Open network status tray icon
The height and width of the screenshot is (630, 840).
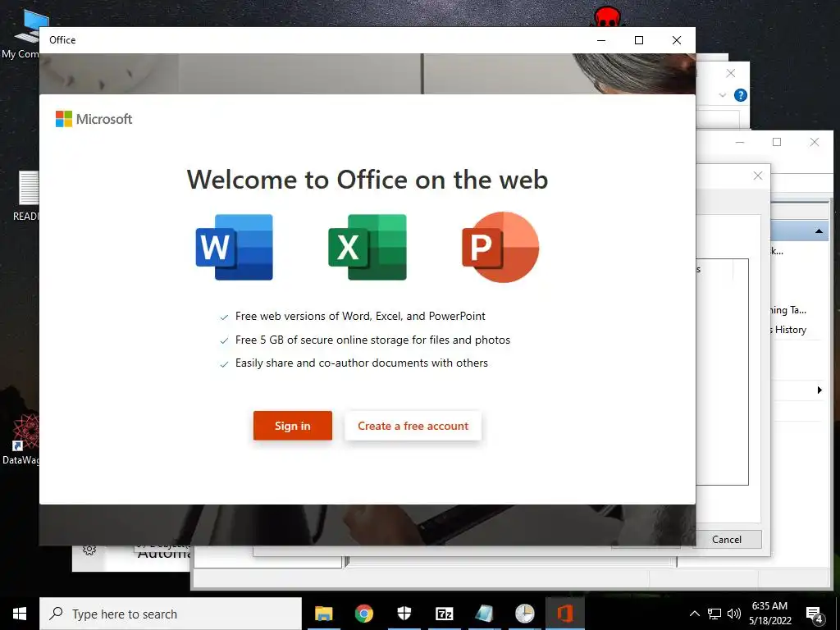click(x=714, y=614)
